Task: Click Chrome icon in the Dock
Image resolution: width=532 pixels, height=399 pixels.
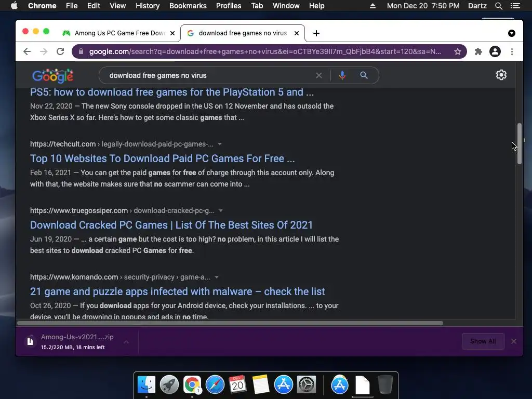Action: [x=192, y=385]
